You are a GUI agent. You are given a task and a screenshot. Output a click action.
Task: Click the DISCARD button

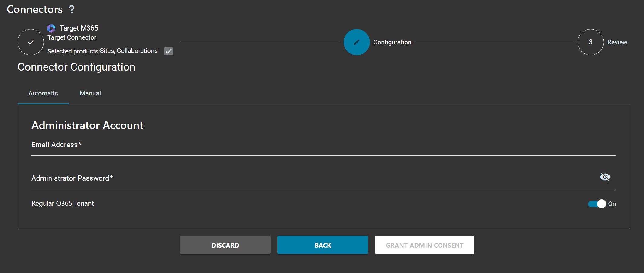(x=225, y=245)
